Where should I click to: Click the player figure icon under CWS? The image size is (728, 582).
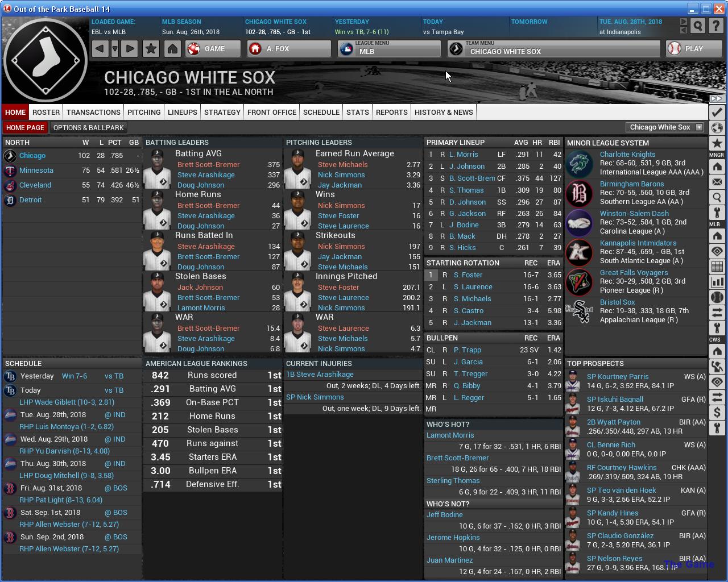point(717,367)
